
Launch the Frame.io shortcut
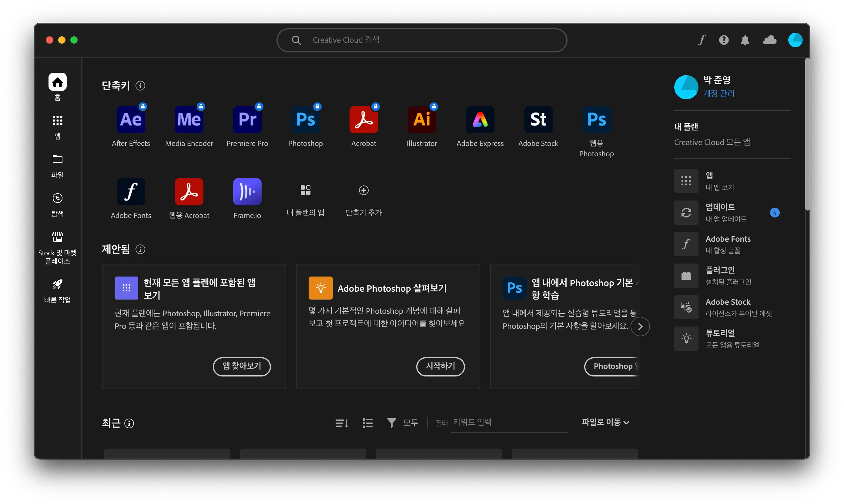[247, 191]
